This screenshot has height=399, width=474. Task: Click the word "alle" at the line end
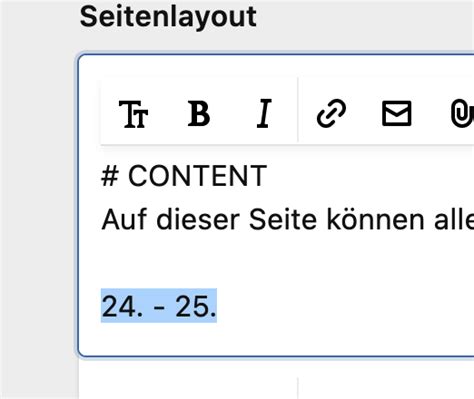pyautogui.click(x=454, y=220)
